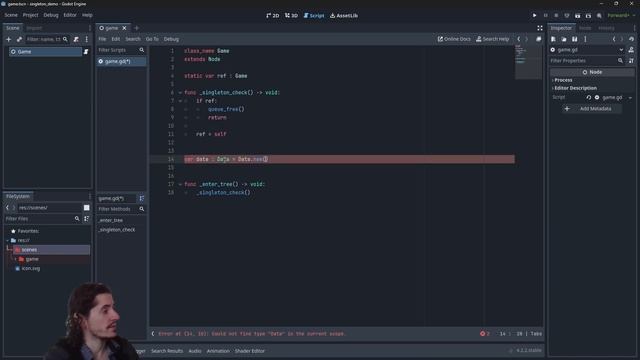Open documentation for this object
This screenshot has height=360, width=640.
click(631, 50)
